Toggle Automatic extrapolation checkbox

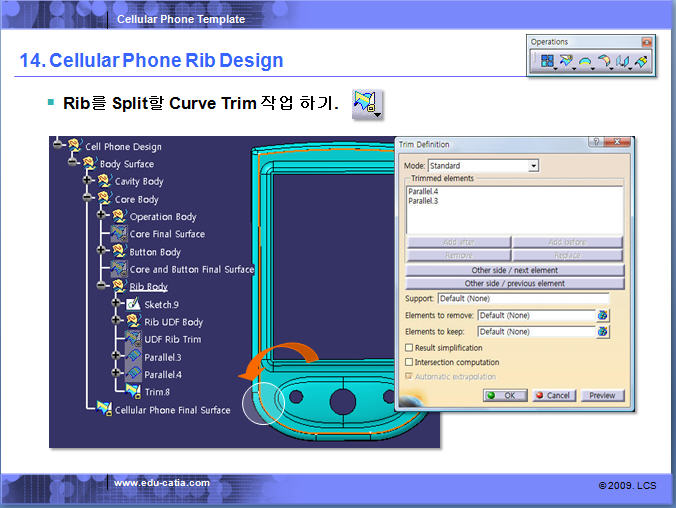tap(408, 377)
